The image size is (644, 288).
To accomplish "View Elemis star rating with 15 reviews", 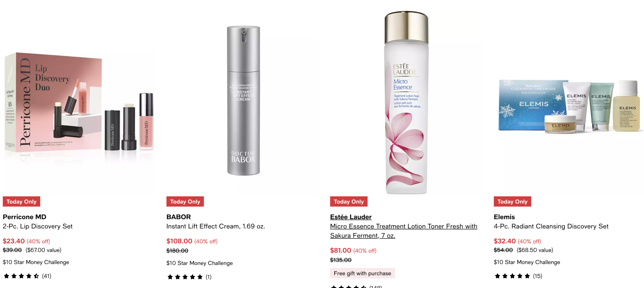I will [518, 276].
